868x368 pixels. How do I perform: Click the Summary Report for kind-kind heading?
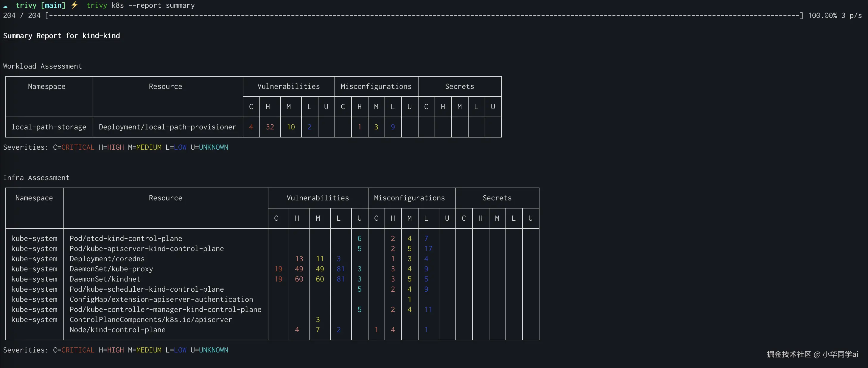[x=61, y=36]
